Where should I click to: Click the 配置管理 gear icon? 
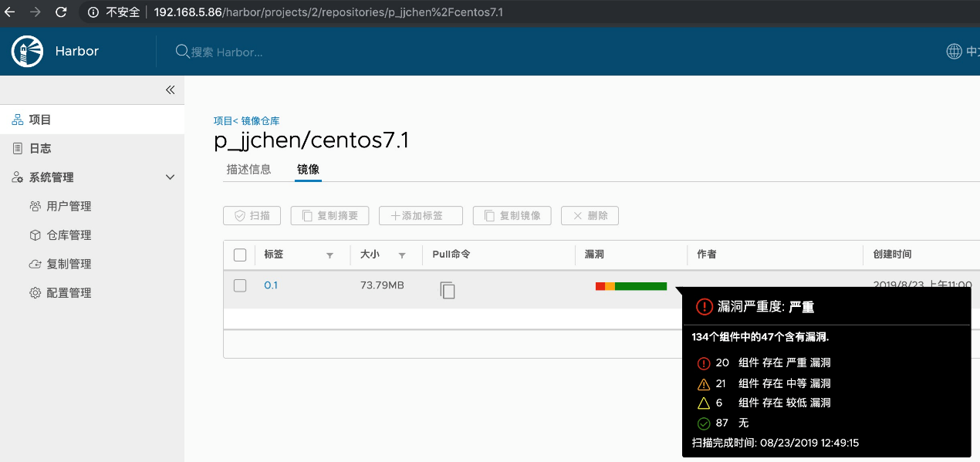(x=35, y=293)
